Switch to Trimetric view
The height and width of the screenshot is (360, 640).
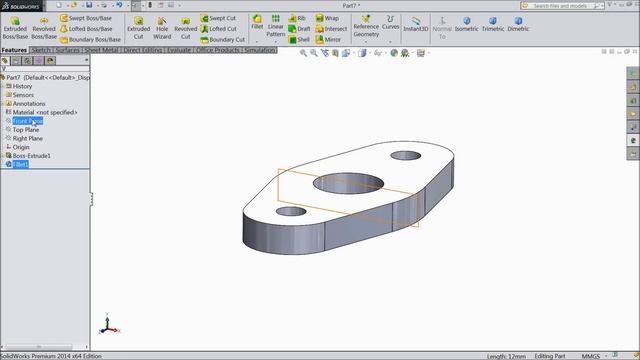pos(493,24)
